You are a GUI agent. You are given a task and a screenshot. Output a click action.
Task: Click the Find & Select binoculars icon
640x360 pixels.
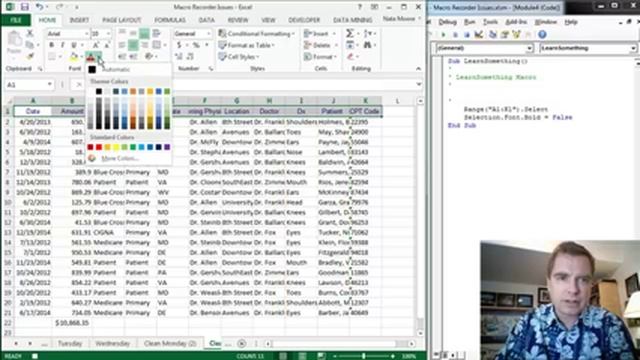click(367, 45)
